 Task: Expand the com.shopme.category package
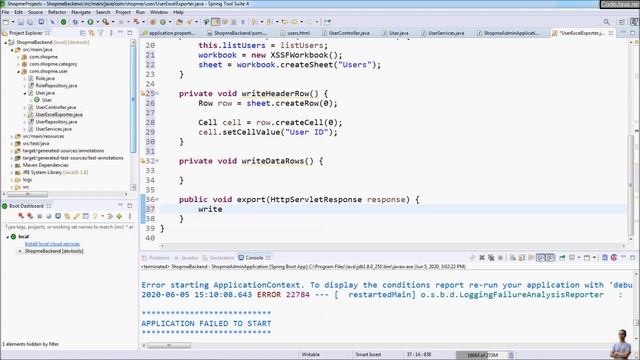point(18,64)
